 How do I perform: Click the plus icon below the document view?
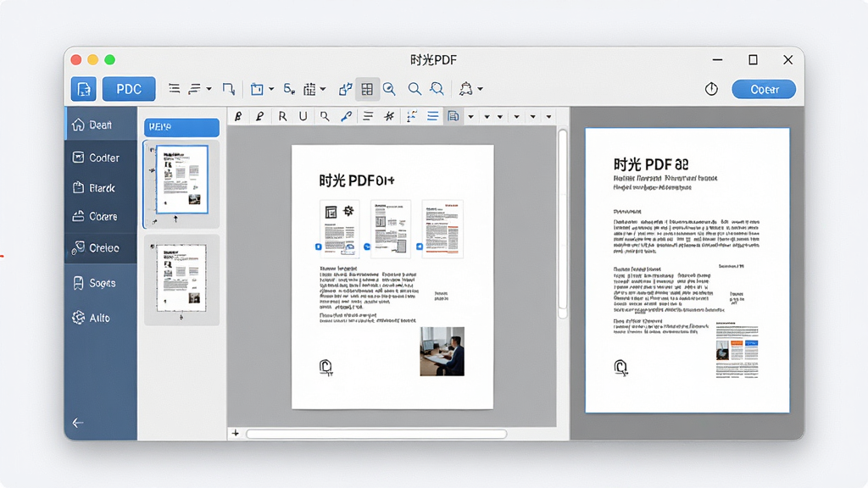point(236,433)
